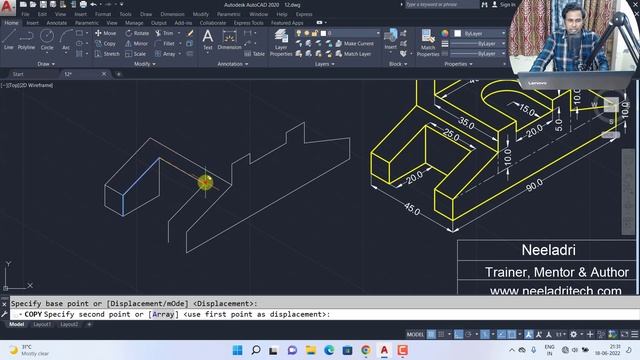This screenshot has height=360, width=640.
Task: Click the [-][Top][2D Wireframe] viewport label
Action: (27, 85)
